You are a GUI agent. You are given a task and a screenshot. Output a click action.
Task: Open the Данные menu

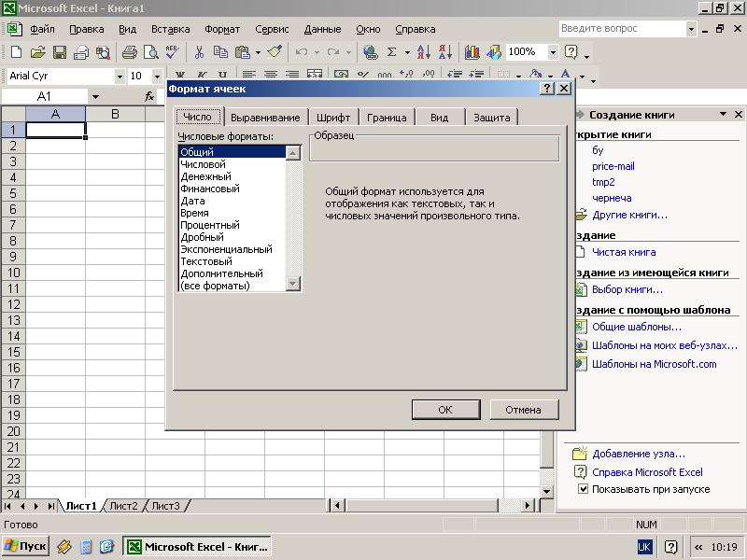[322, 29]
